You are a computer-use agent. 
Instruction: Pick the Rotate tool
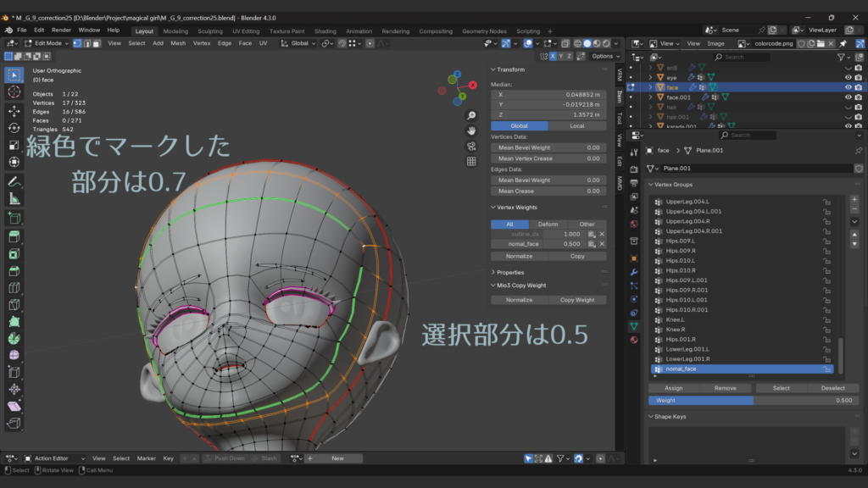[x=14, y=128]
